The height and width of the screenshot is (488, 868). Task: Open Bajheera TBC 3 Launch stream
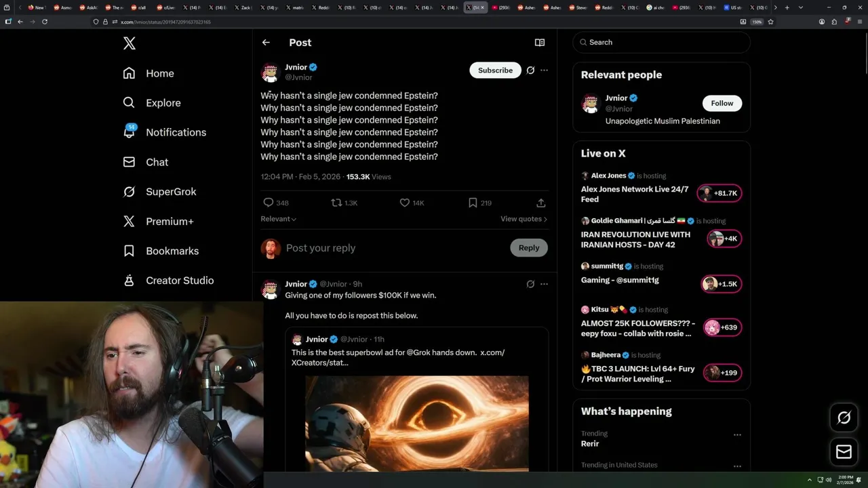coord(637,373)
